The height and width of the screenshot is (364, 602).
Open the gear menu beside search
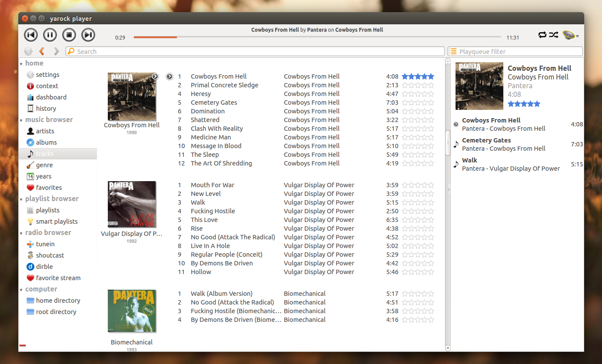click(28, 51)
